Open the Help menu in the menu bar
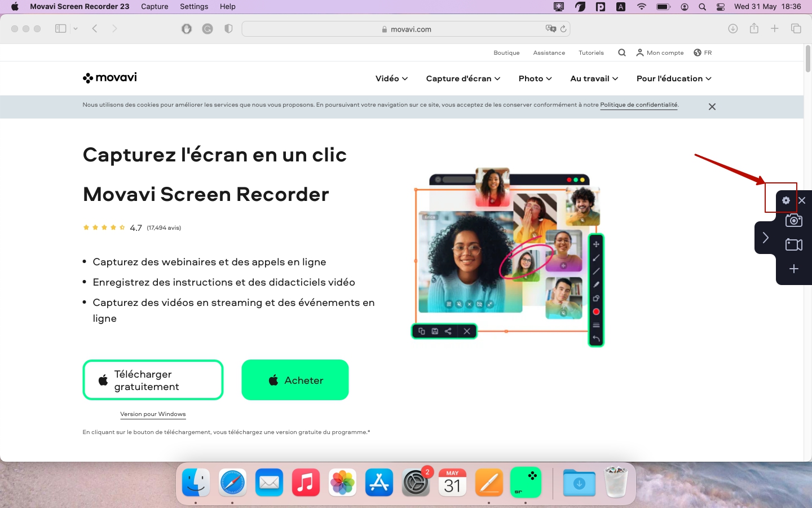 pyautogui.click(x=228, y=7)
